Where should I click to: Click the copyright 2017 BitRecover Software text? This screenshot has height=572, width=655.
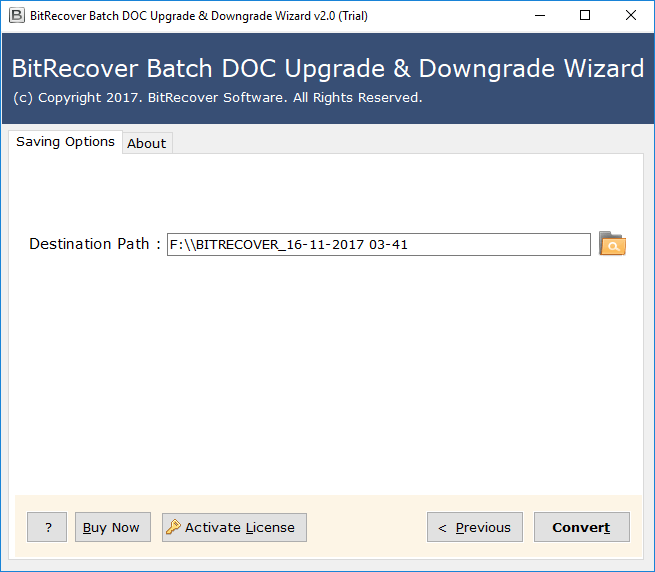218,98
